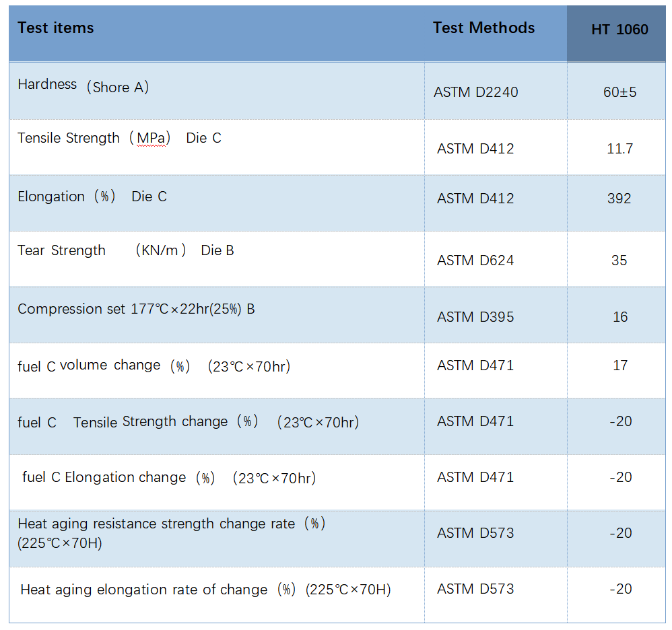Click the 'Tear Strength (KN/m) Die B' cell
The height and width of the screenshot is (630, 672).
click(126, 251)
